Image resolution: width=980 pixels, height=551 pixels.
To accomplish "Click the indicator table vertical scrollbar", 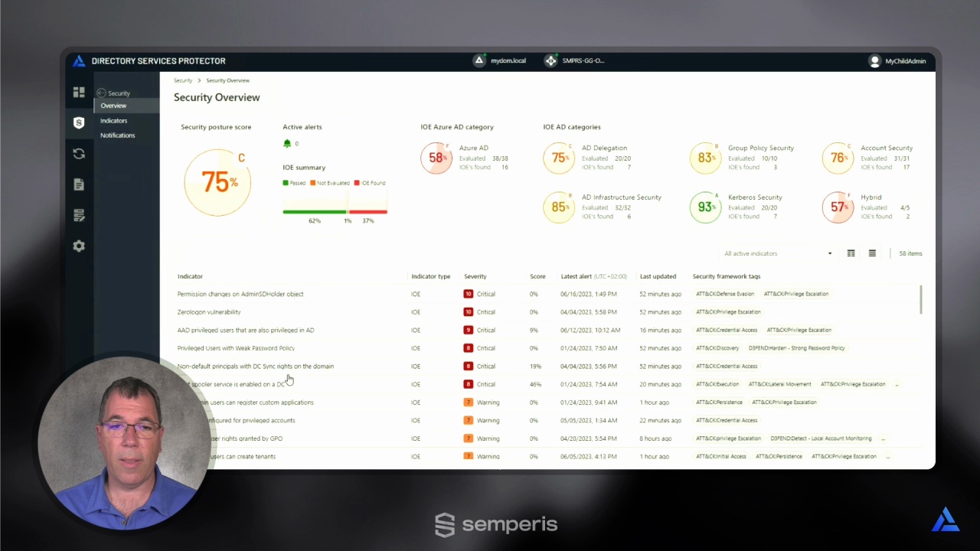I will [921, 299].
